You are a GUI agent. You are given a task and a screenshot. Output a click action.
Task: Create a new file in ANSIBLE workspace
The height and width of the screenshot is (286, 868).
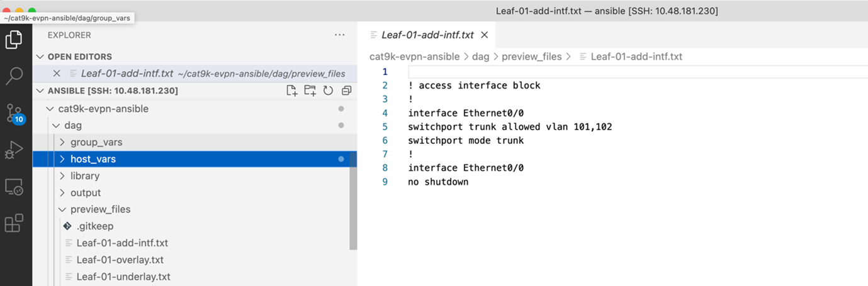pos(291,91)
